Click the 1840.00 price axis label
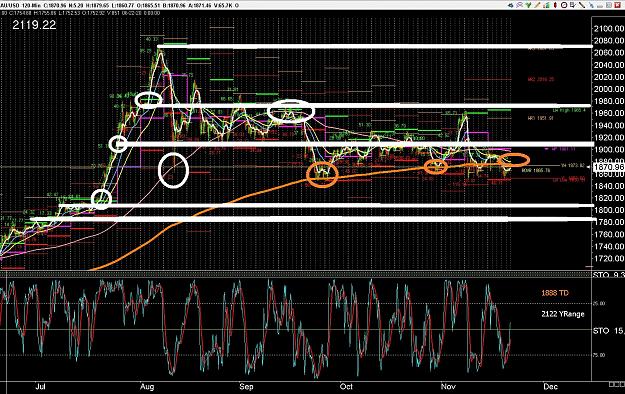Viewport: 625px width, 394px height. (609, 186)
